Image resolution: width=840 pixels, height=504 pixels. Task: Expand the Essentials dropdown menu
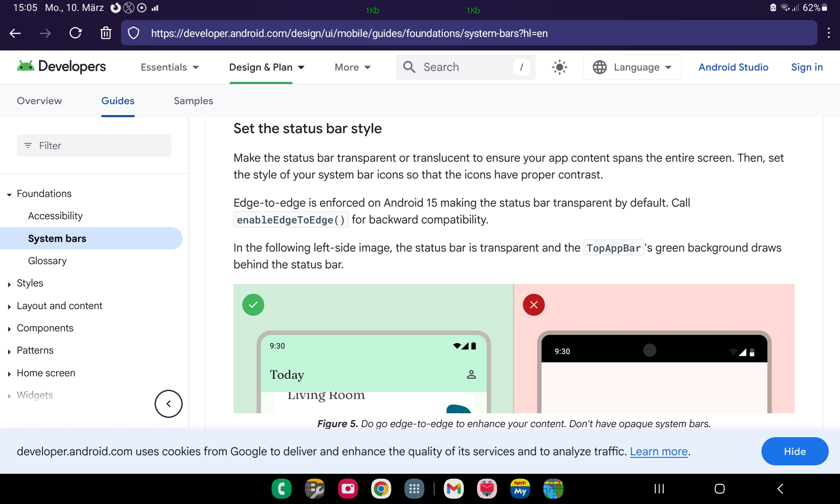click(x=170, y=67)
